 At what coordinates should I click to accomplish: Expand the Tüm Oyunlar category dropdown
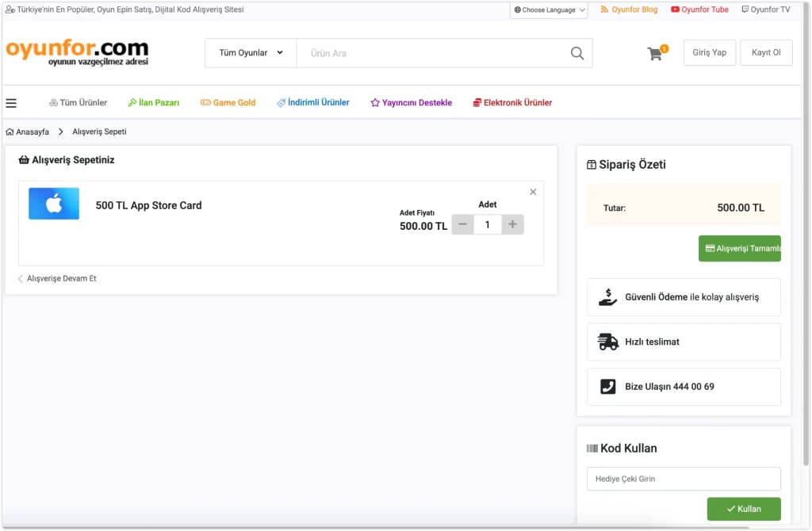tap(251, 53)
